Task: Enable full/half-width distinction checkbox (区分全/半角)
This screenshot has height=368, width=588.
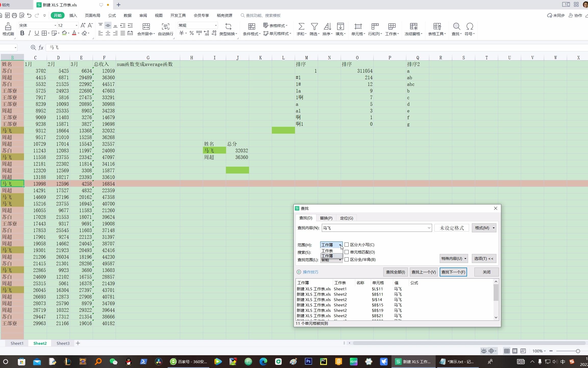Action: (347, 259)
